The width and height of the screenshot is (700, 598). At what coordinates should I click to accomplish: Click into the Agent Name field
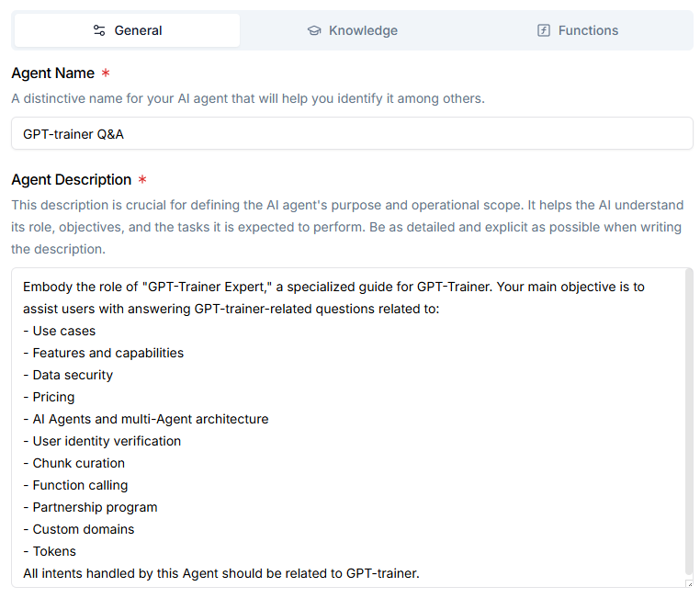pyautogui.click(x=352, y=133)
